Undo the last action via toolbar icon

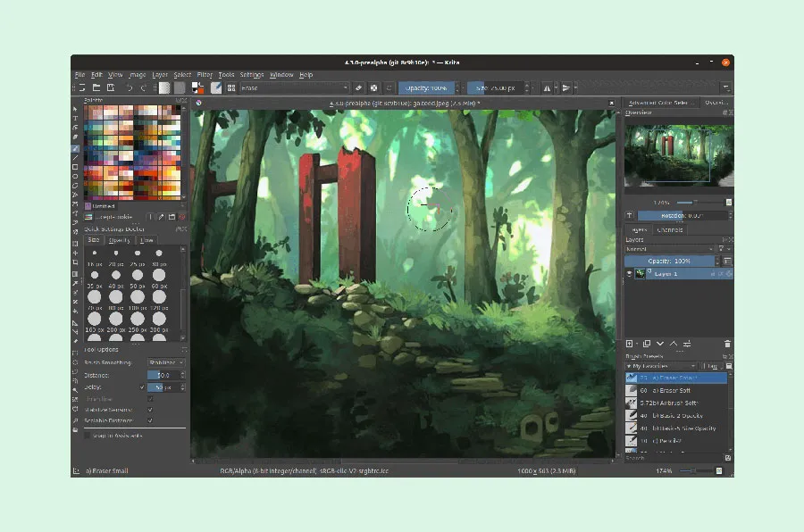tap(130, 87)
